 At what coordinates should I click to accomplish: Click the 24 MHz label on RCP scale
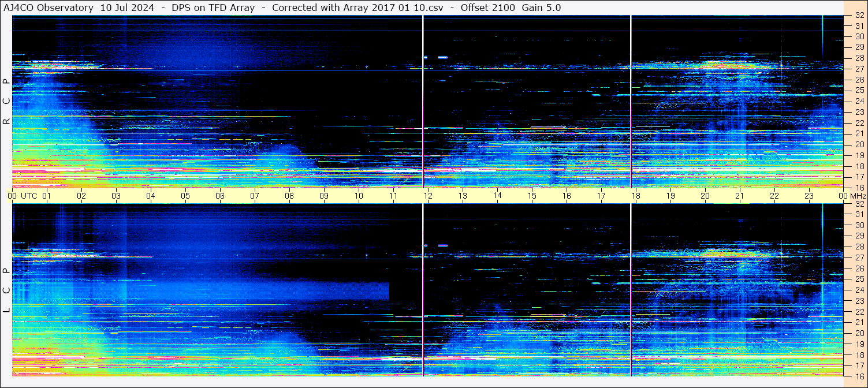tap(859, 101)
